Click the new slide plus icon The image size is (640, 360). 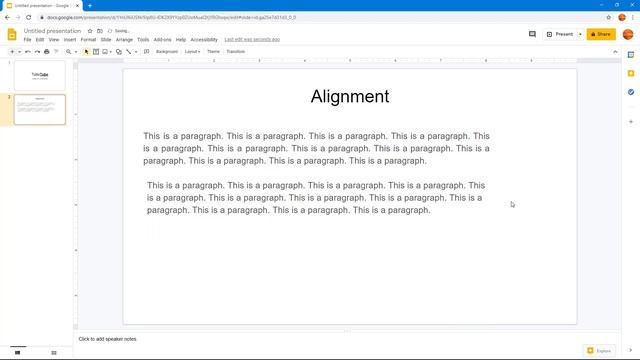click(12, 52)
